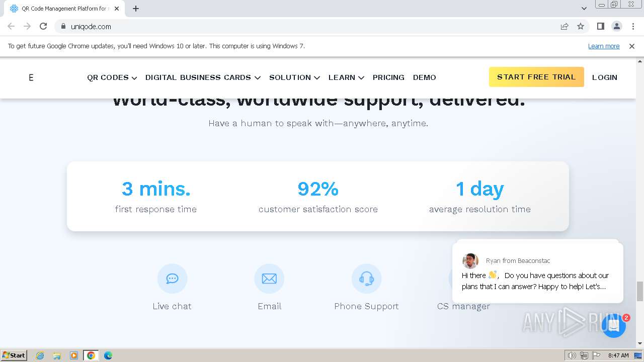This screenshot has height=362, width=644.
Task: Bookmark this page with star icon
Action: (581, 26)
